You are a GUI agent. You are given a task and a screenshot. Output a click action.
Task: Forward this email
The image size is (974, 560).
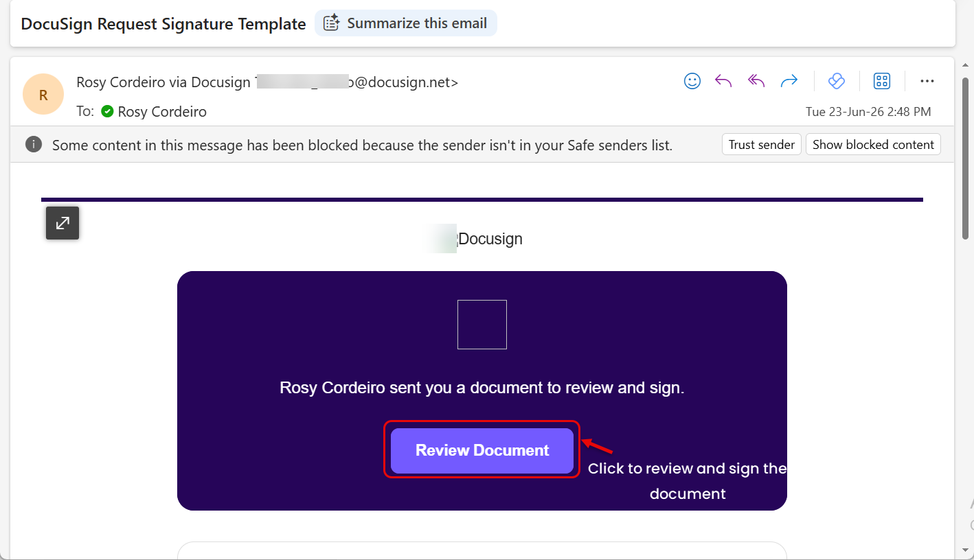tap(789, 81)
